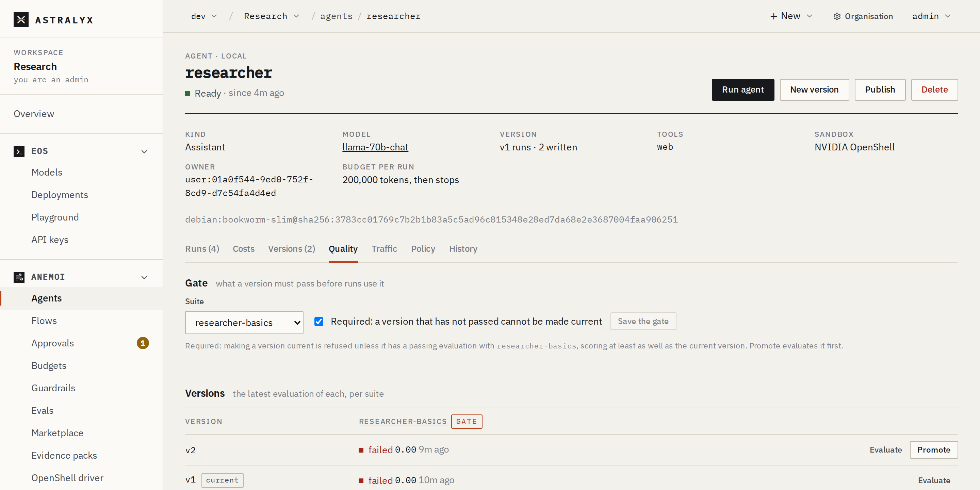
Task: Click the Run agent button
Action: pyautogui.click(x=742, y=90)
